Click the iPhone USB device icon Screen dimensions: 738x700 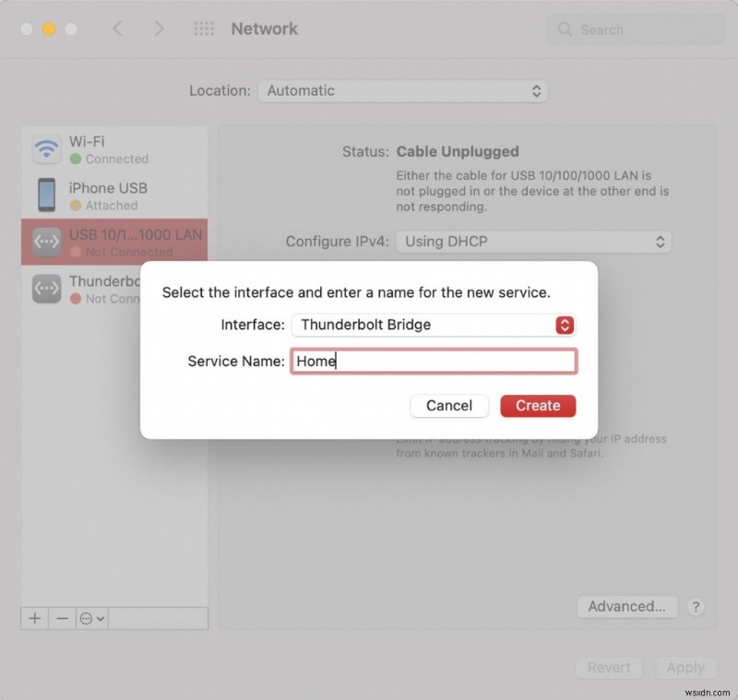point(46,196)
